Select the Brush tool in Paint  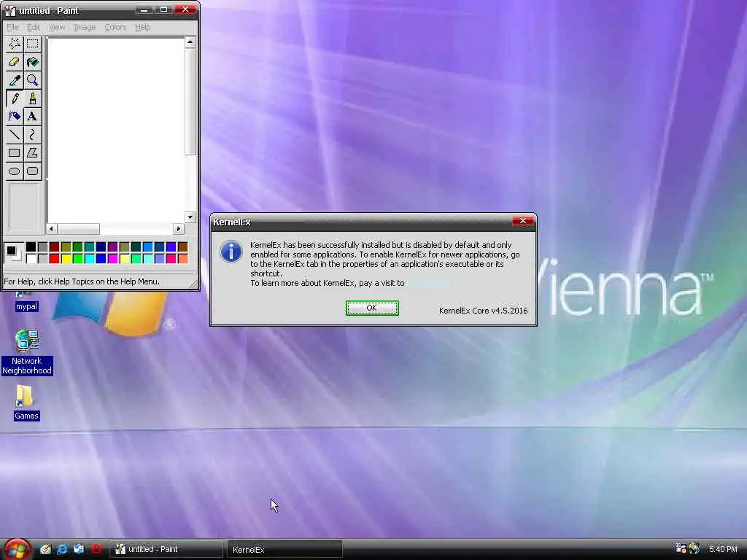coord(32,98)
